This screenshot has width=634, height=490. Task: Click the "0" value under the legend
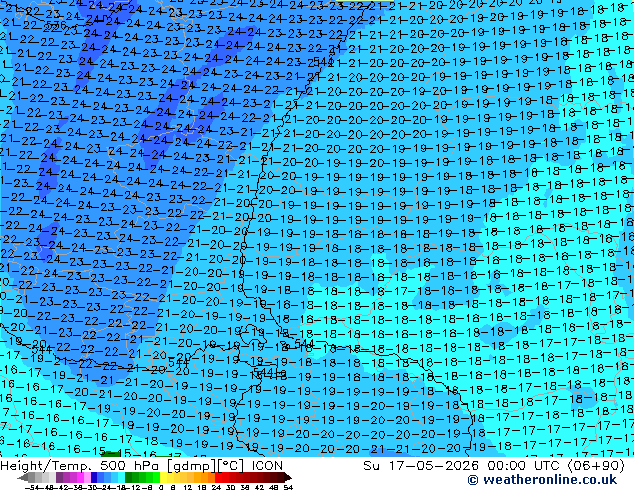coord(161,487)
